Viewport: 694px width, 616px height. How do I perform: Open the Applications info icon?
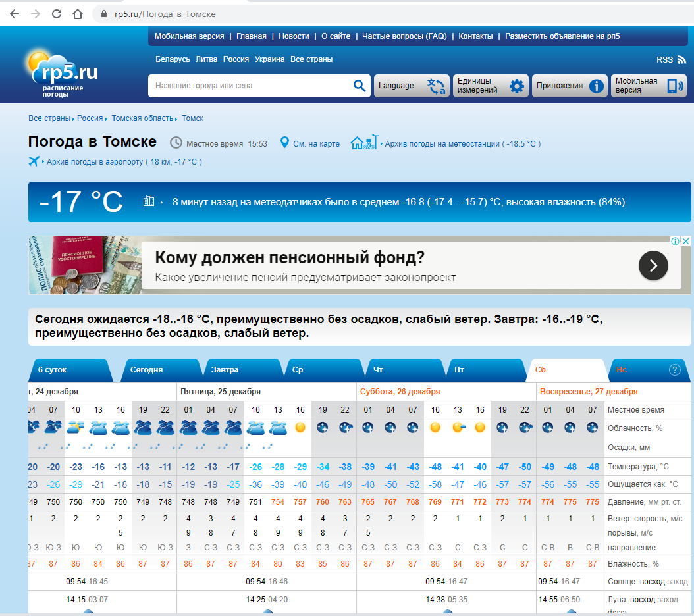click(597, 86)
